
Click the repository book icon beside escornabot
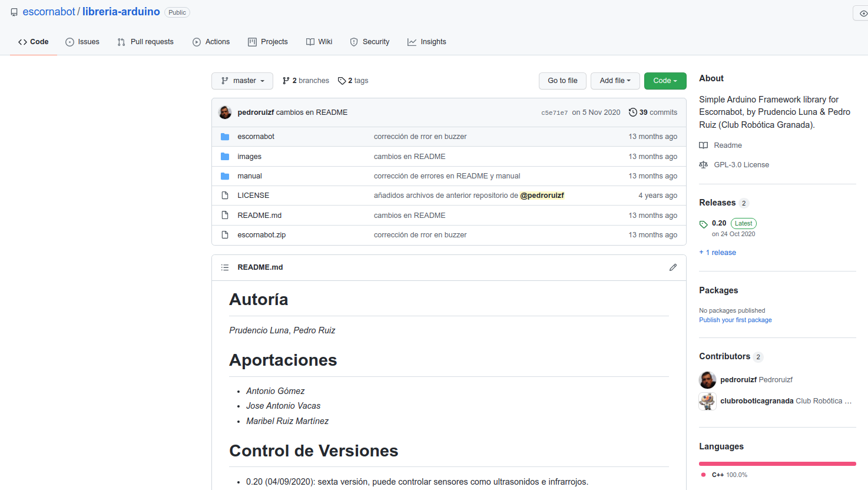(14, 12)
